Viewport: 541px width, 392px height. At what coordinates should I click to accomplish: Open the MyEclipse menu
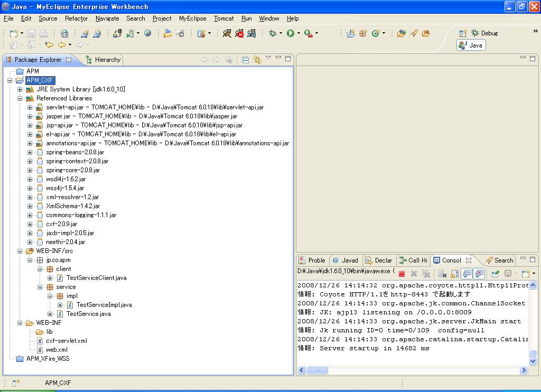pos(192,18)
